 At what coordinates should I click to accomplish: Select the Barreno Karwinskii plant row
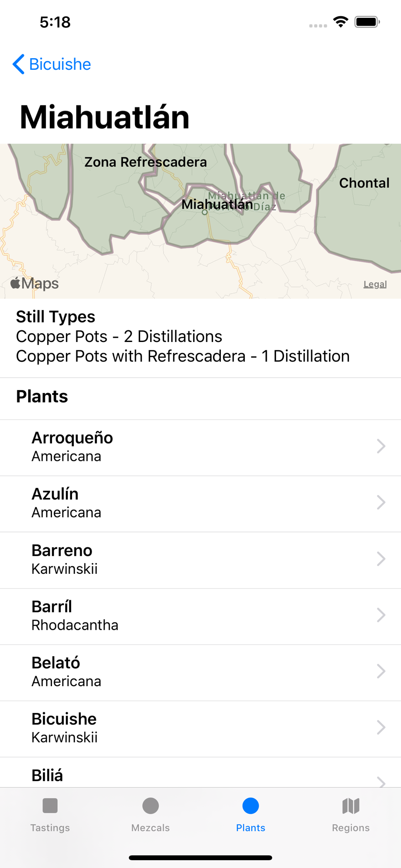tap(200, 560)
